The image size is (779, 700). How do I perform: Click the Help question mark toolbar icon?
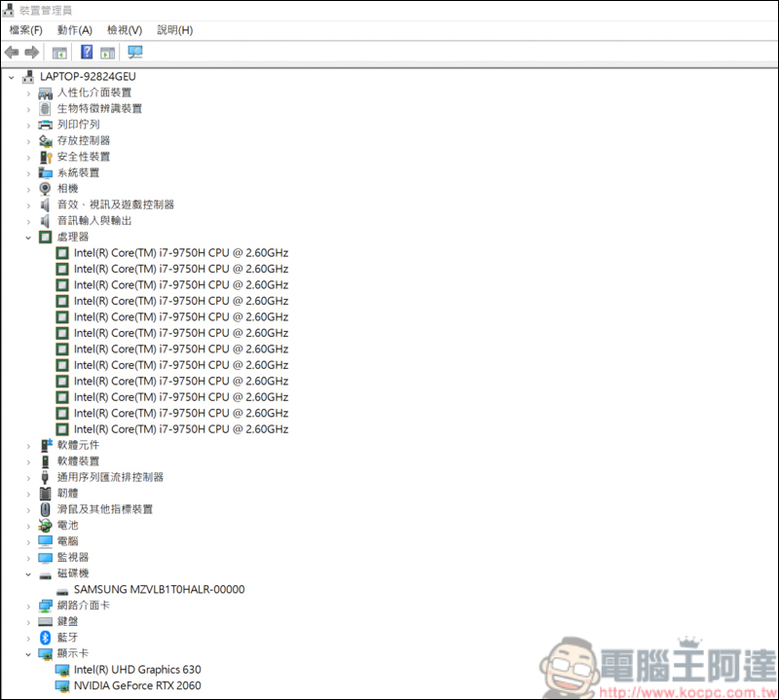point(87,53)
